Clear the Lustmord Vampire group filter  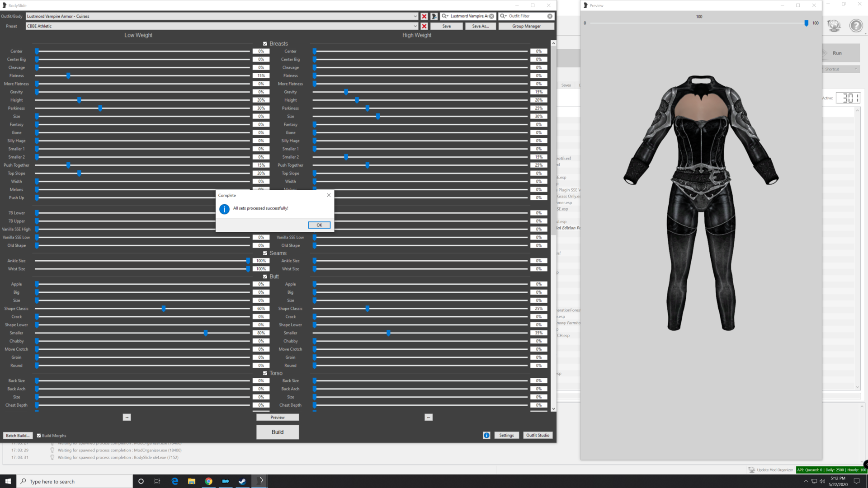[491, 16]
